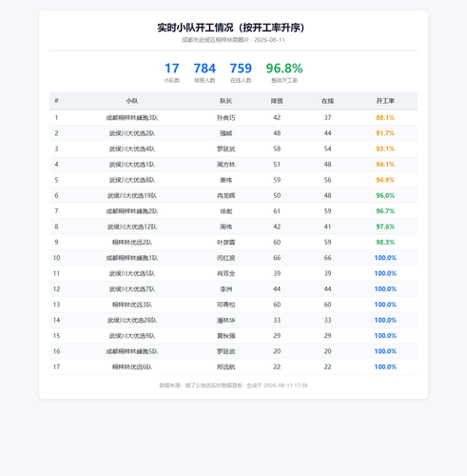467x476 pixels.
Task: Click leader 冉龙辉
Action: click(225, 195)
